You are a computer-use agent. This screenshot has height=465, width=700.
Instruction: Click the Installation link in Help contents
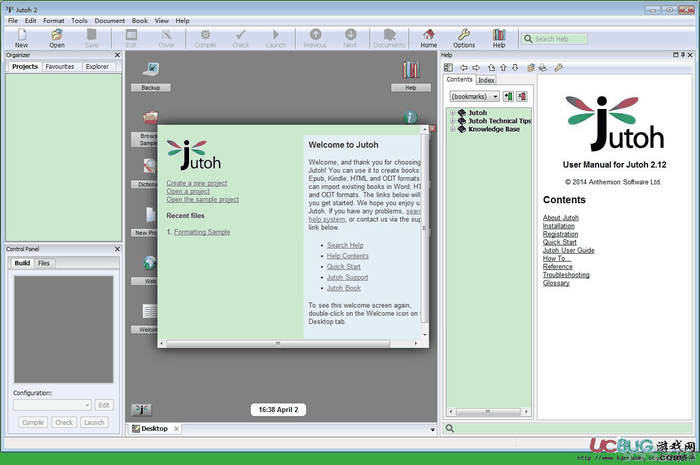coord(558,226)
